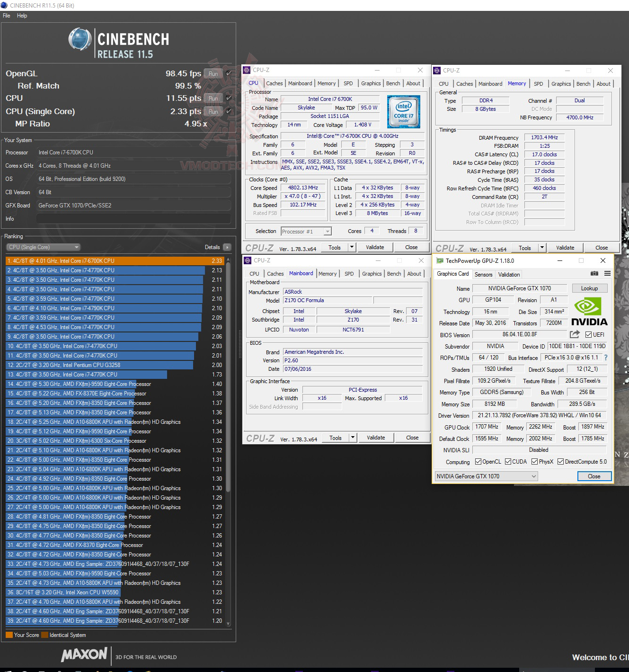Click the Lookup button in GPU-Z
The image size is (629, 672).
coord(589,288)
